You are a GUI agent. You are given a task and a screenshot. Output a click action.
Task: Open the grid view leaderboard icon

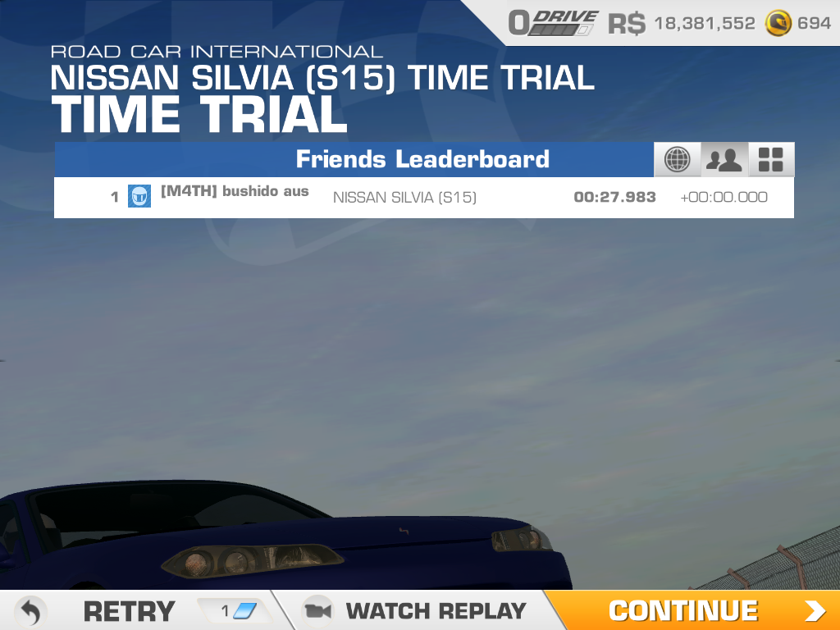(771, 159)
